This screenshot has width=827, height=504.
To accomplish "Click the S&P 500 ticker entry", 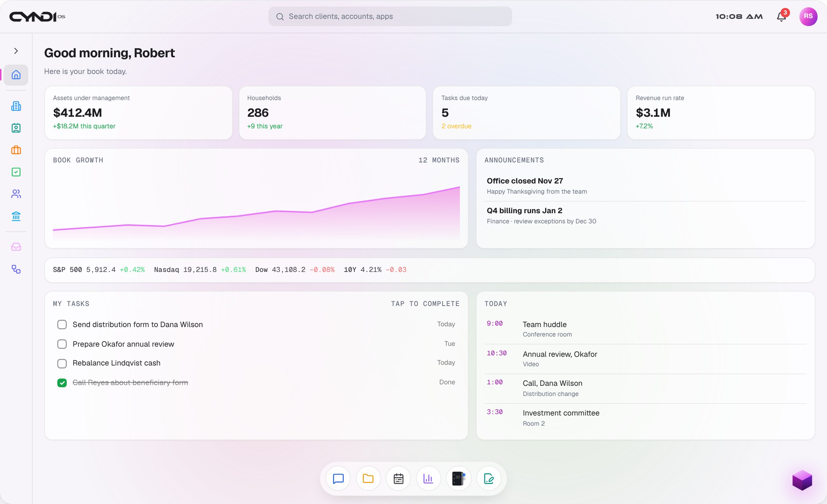I will [99, 270].
